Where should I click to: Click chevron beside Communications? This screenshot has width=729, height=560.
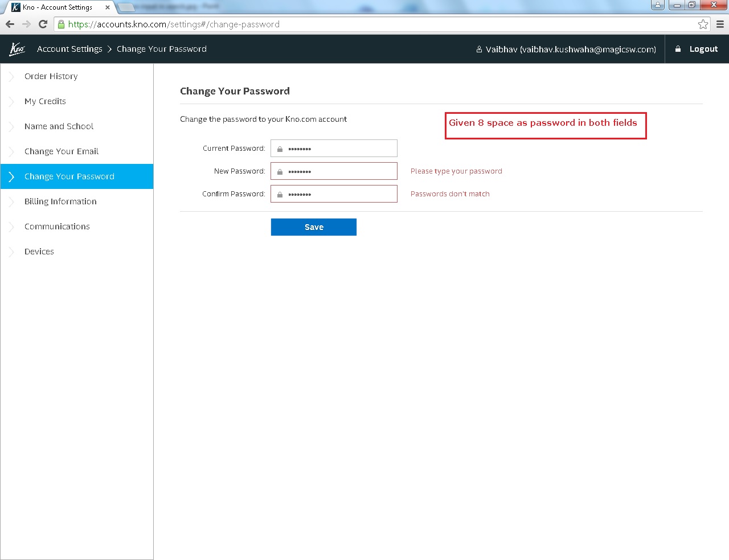11,227
